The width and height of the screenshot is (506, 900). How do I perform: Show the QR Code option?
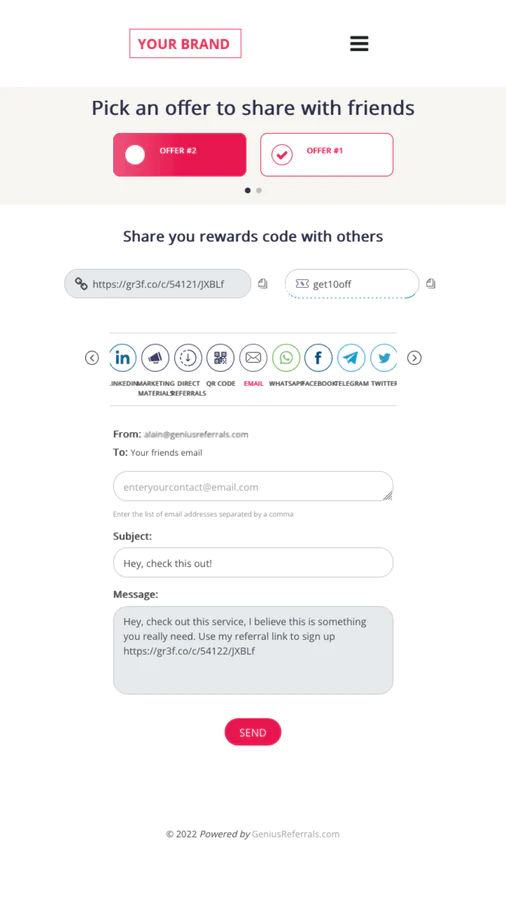click(x=220, y=358)
